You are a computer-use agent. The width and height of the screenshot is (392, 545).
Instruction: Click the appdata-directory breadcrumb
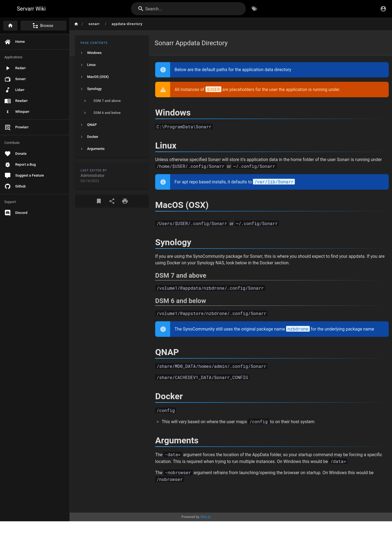(x=127, y=24)
